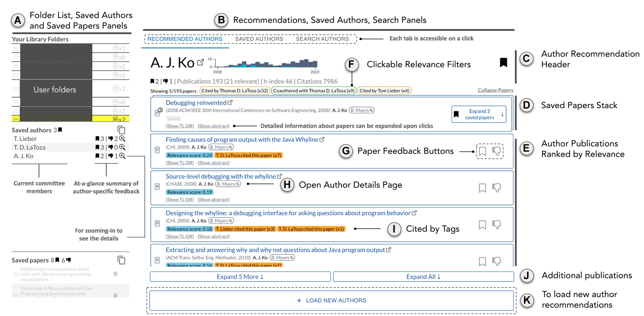
Task: Copy saved authors list using copy icon
Action: [122, 130]
